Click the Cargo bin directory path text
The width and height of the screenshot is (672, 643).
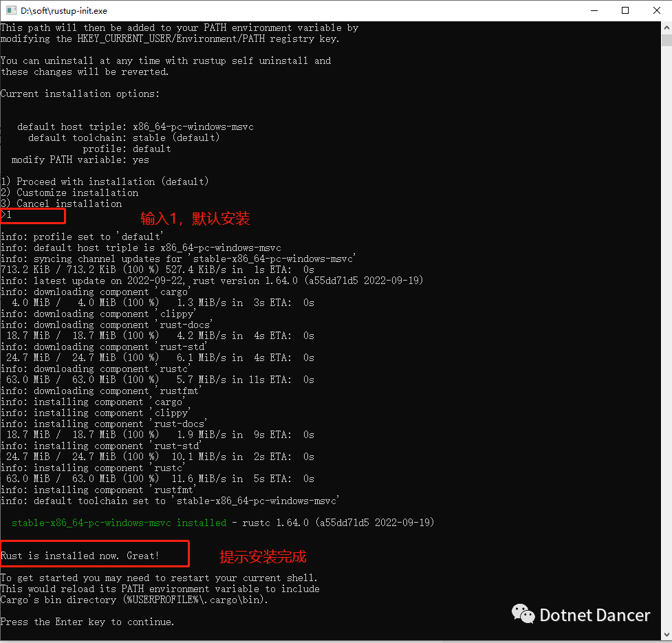[x=131, y=600]
